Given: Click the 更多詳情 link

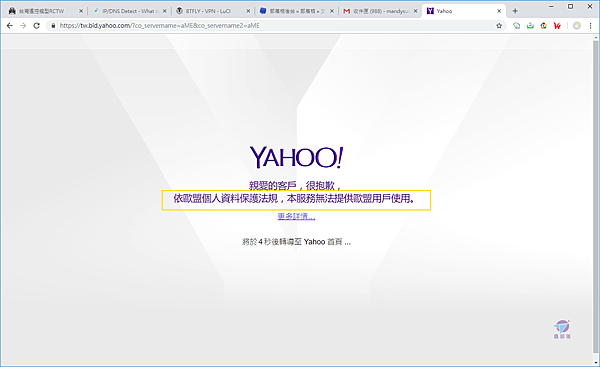Looking at the screenshot, I should coord(296,216).
